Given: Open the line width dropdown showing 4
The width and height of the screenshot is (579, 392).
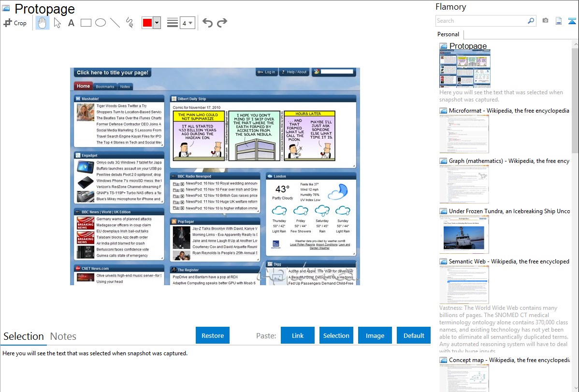Looking at the screenshot, I should (x=187, y=23).
